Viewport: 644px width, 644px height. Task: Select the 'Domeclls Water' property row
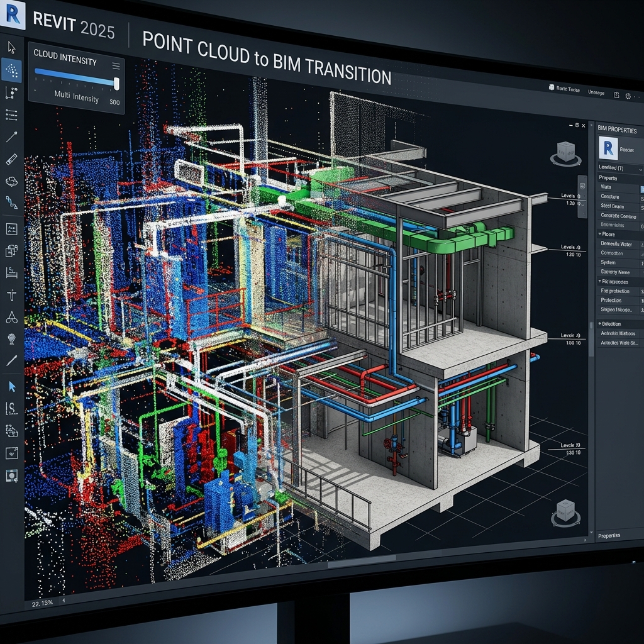620,244
